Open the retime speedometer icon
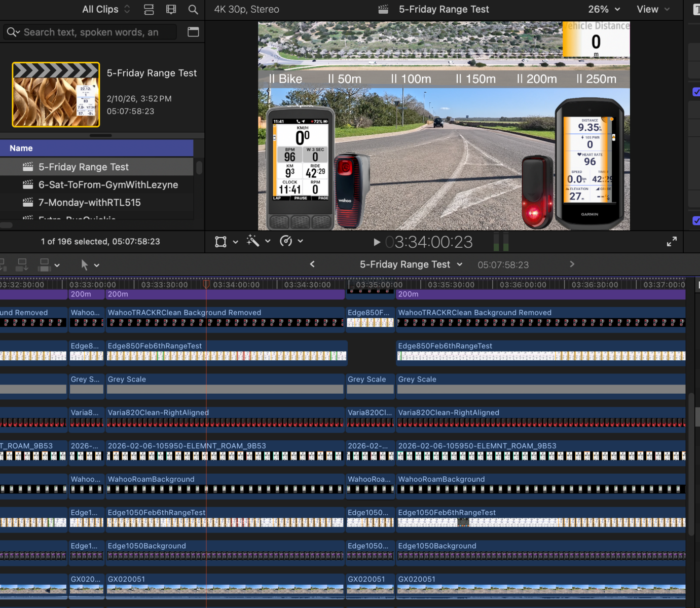Image resolution: width=700 pixels, height=608 pixels. click(x=286, y=241)
